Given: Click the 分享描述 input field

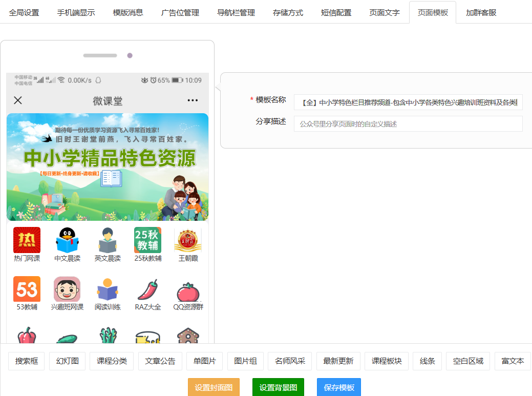Looking at the screenshot, I should point(408,124).
